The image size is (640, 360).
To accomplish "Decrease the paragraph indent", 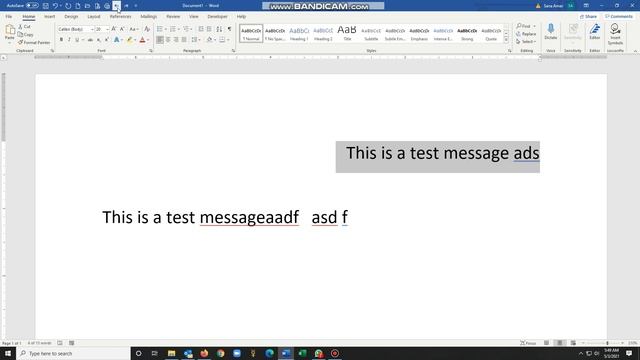I will pos(201,29).
